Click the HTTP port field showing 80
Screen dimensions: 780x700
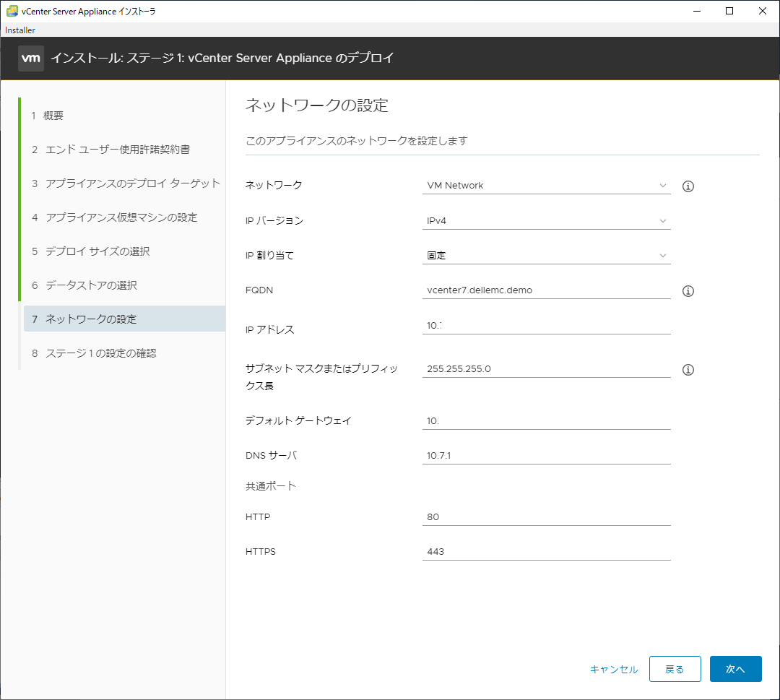click(546, 517)
